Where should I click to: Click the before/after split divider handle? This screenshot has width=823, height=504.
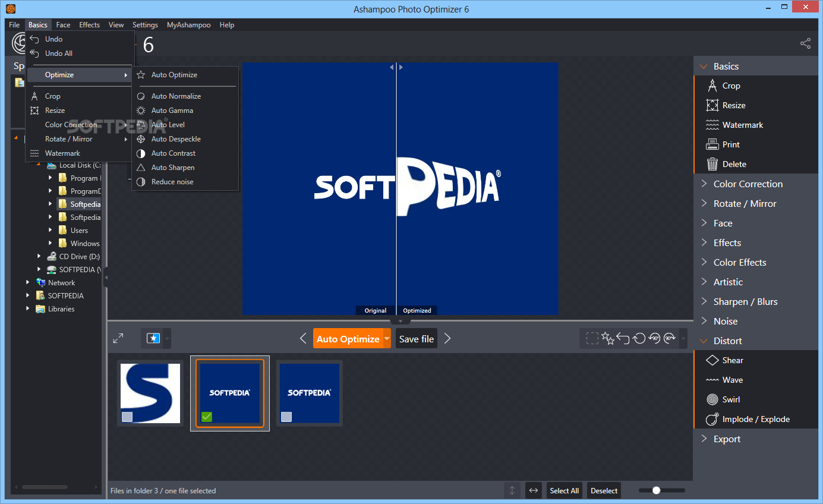396,67
